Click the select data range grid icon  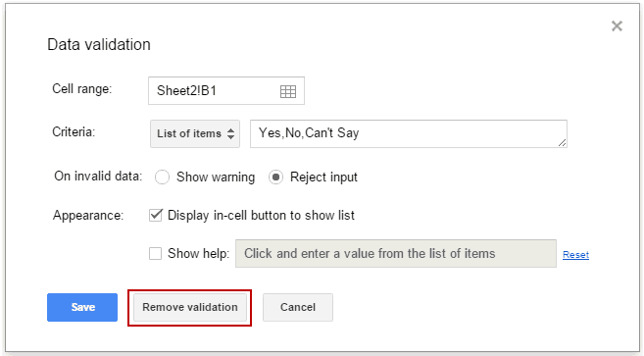pyautogui.click(x=288, y=91)
